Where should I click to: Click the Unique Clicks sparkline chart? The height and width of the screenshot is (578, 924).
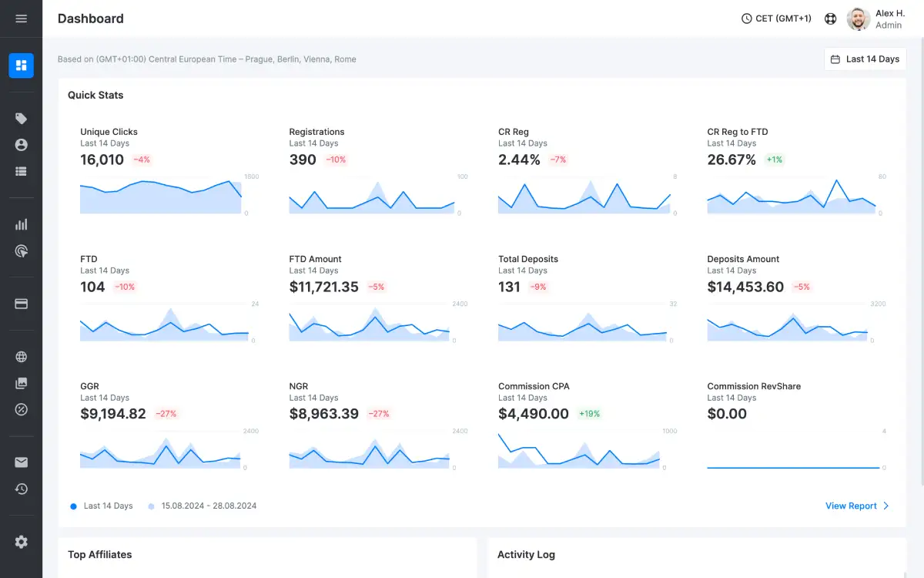point(161,196)
